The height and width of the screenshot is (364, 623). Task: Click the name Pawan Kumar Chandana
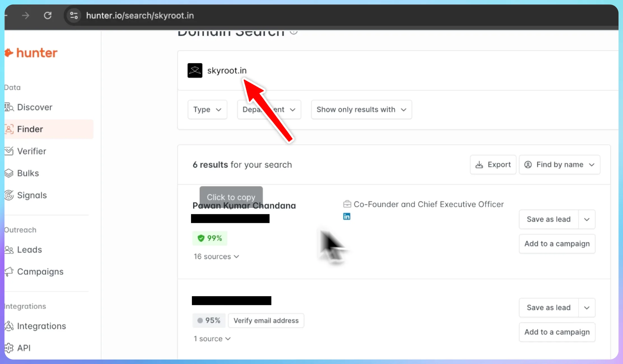(x=244, y=206)
